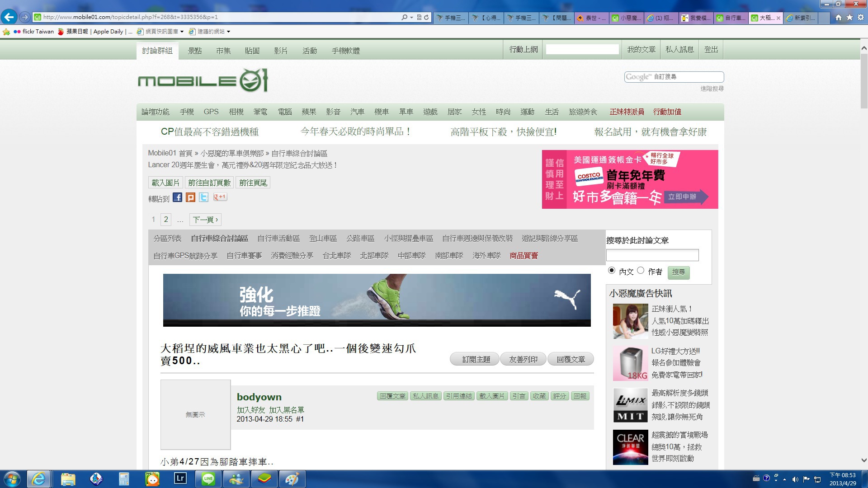Click the page vertical scrollbar down arrow
The image size is (868, 488).
863,460
